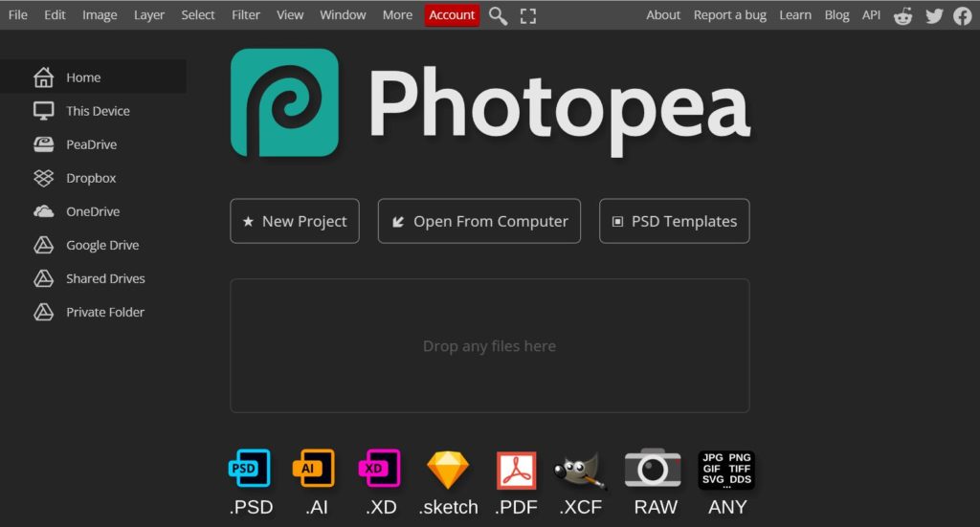This screenshot has height=527, width=980.
Task: Click the .XCF GIMP mascot icon
Action: pos(580,471)
